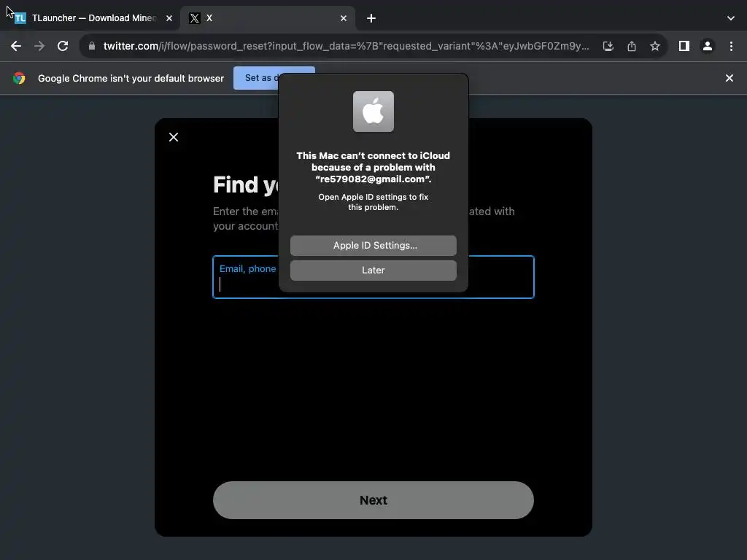The height and width of the screenshot is (560, 747).
Task: Click the twitter.com address bar URL
Action: tap(346, 46)
